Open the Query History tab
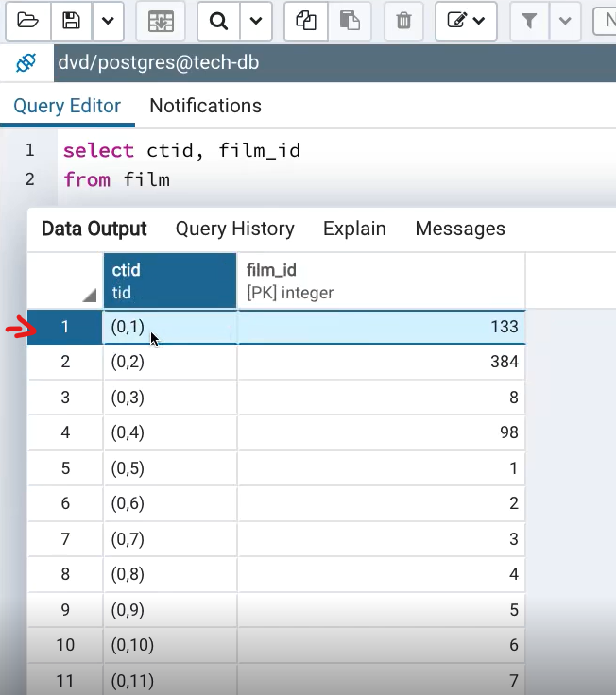616x695 pixels. (x=235, y=229)
